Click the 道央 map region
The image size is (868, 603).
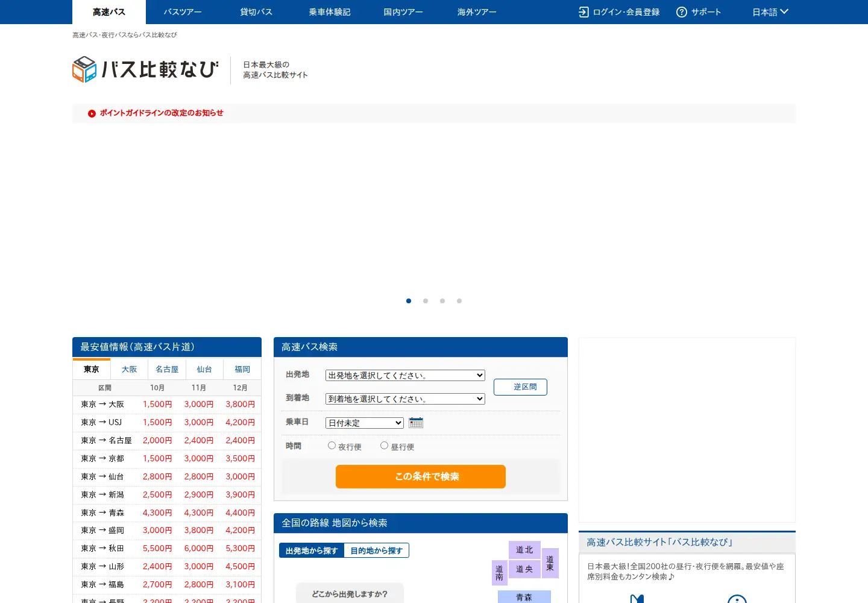click(x=524, y=569)
